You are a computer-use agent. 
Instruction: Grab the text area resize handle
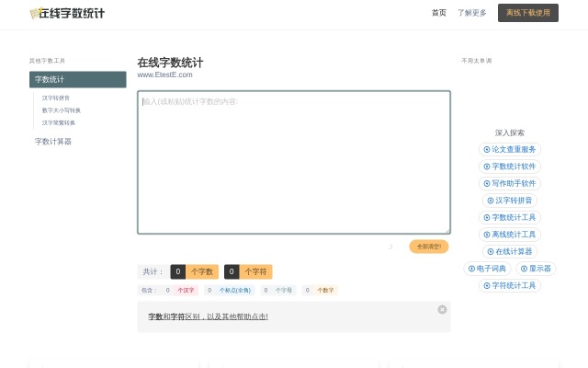tap(447, 231)
